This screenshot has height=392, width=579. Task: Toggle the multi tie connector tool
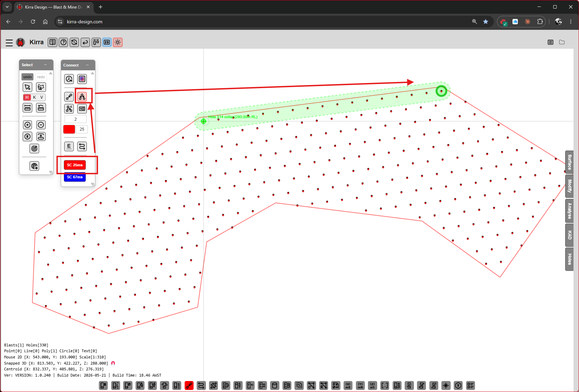click(x=82, y=97)
